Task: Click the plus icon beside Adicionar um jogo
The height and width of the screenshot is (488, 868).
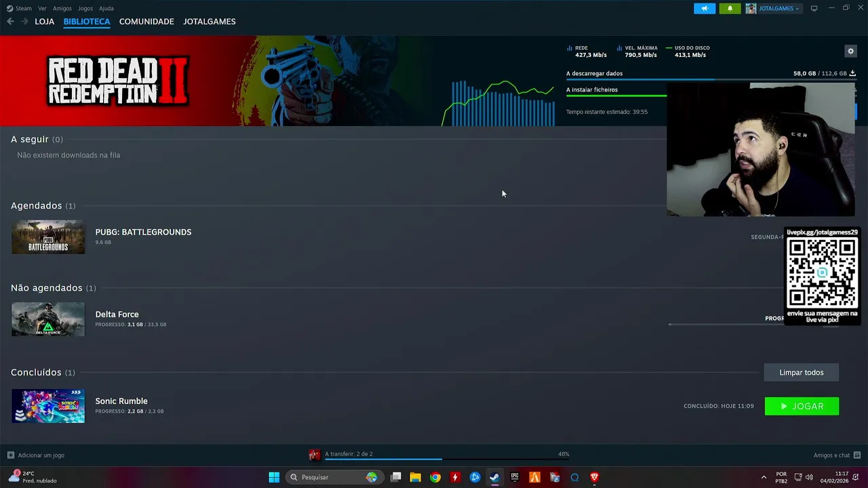Action: (10, 455)
